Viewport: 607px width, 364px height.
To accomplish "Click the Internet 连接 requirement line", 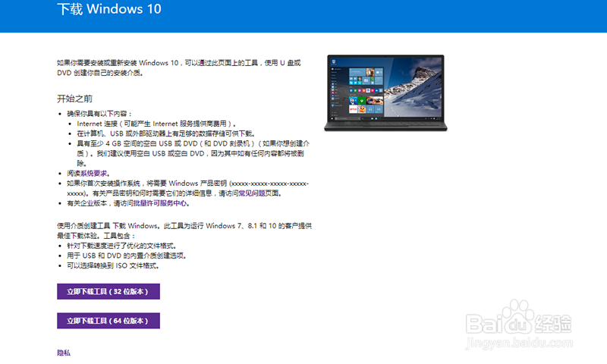I will 156,124.
